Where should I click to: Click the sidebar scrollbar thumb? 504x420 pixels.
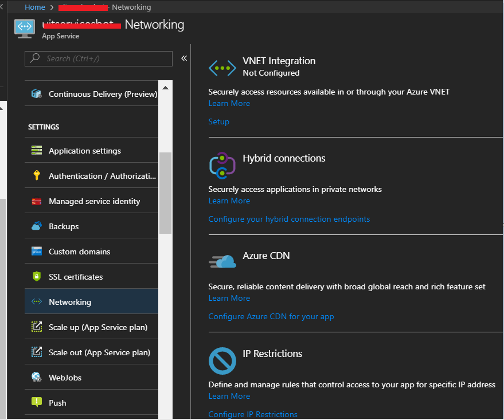(166, 193)
